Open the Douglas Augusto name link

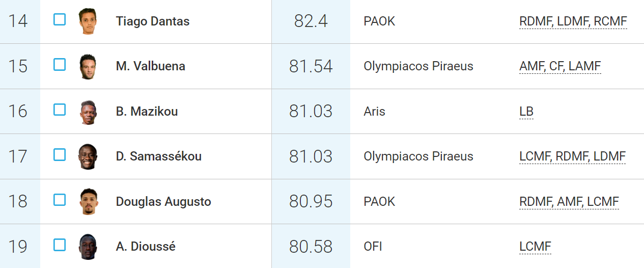pos(163,202)
